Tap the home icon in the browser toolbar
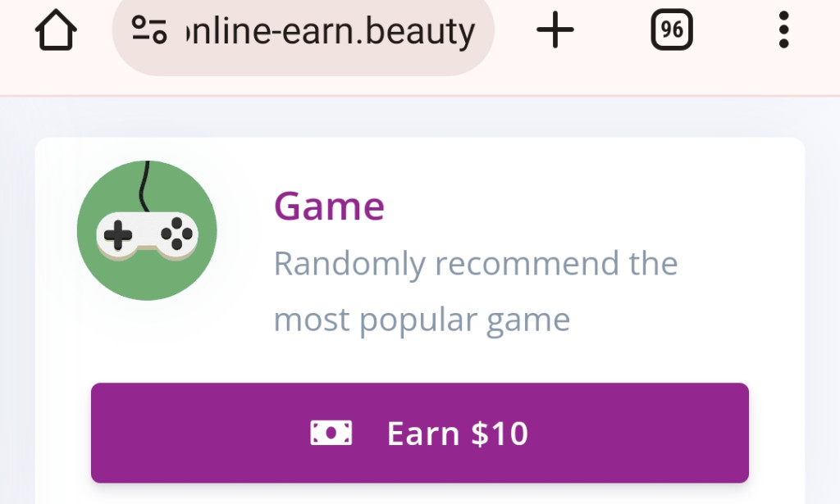Screen dimensions: 840x504 click(x=54, y=33)
